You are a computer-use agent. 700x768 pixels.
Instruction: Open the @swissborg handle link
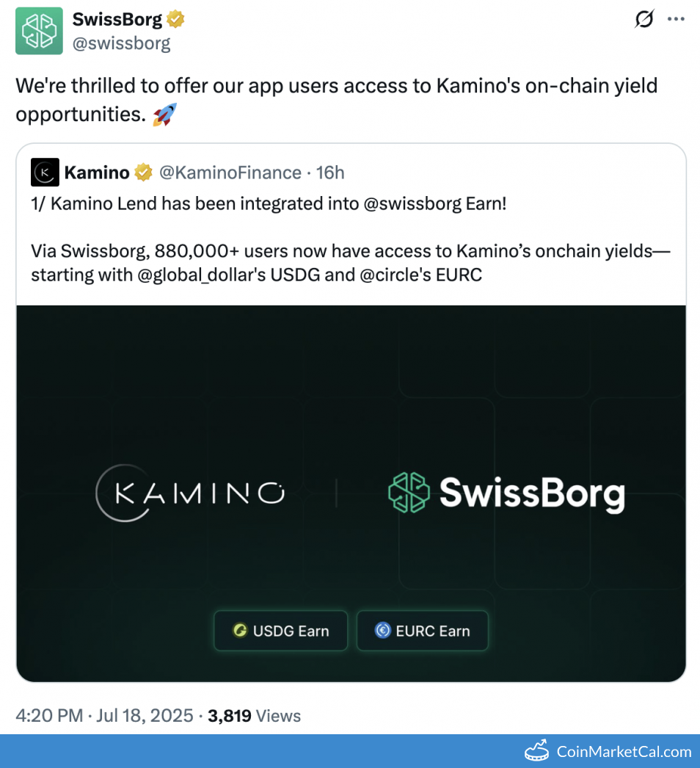click(x=121, y=43)
